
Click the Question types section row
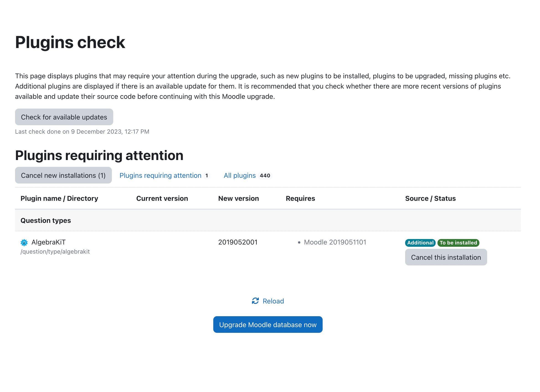46,220
